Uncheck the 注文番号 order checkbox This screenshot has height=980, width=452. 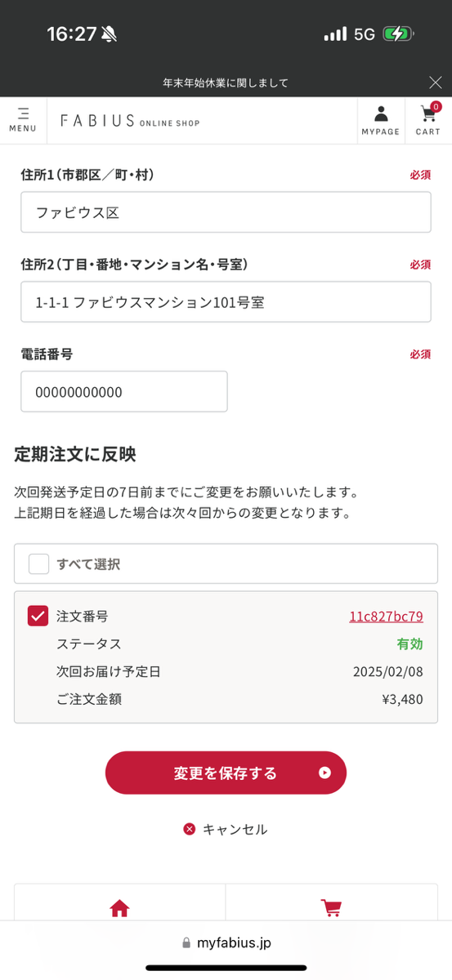point(38,616)
